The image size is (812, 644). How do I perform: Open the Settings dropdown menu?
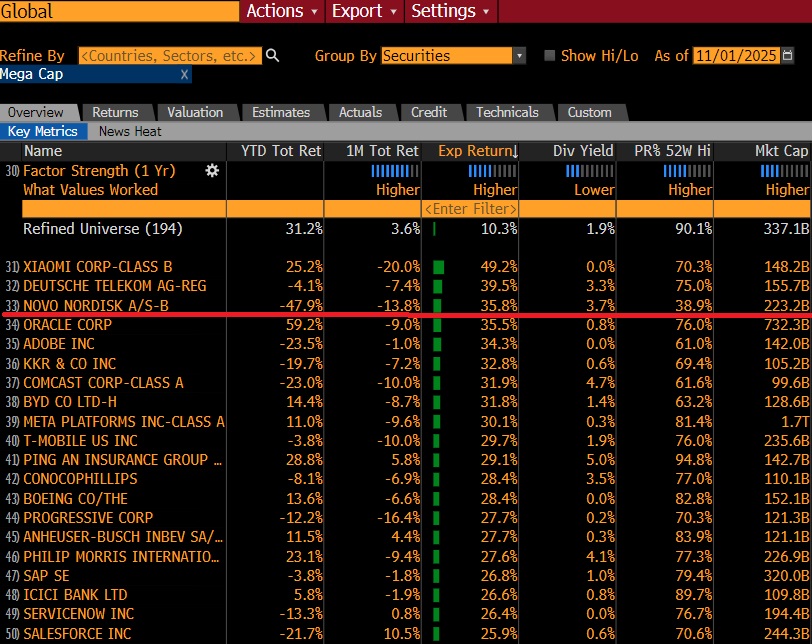pyautogui.click(x=451, y=11)
